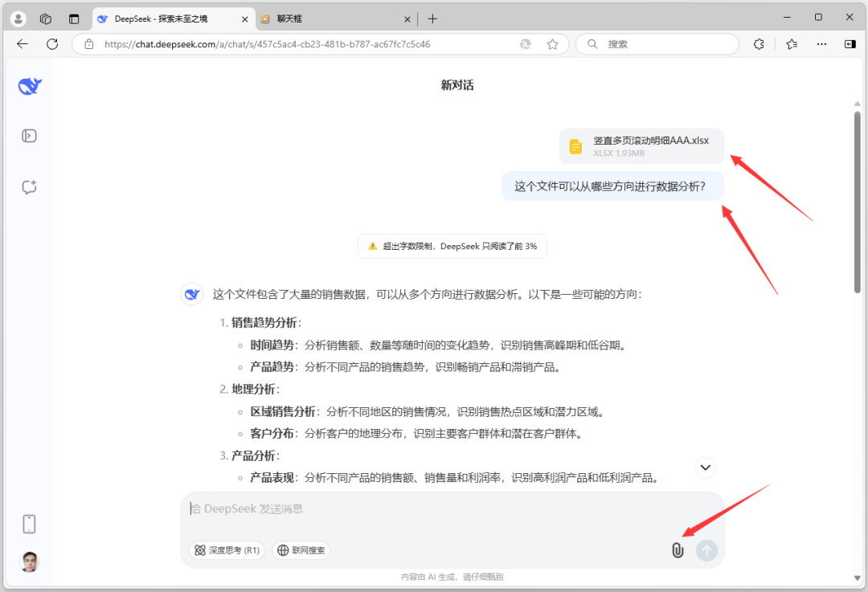Start a new conversation via chat-plus icon

click(29, 186)
